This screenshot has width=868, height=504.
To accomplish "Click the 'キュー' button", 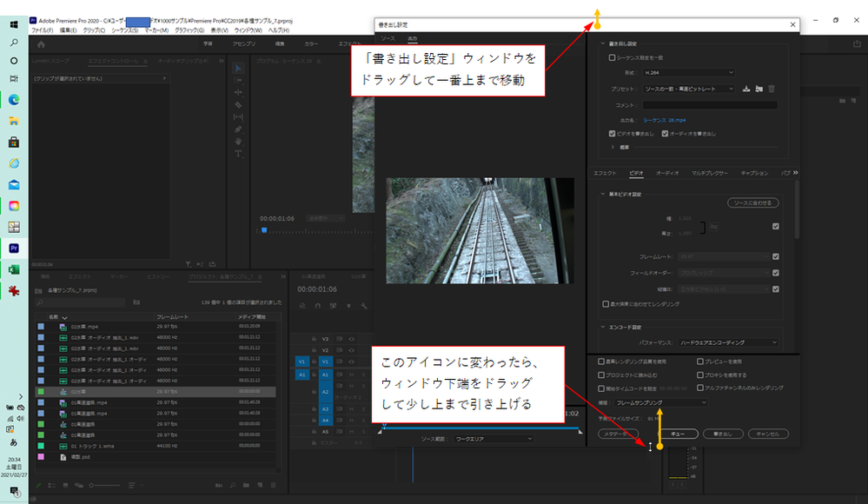I will point(678,434).
